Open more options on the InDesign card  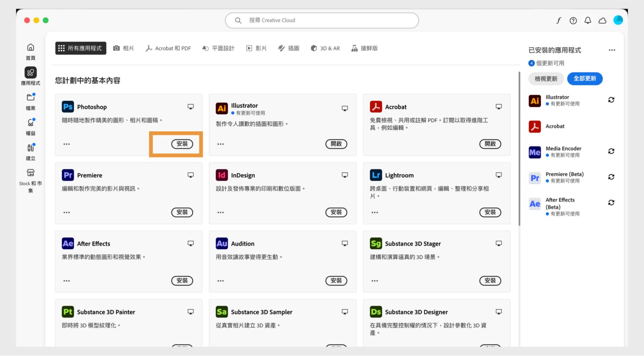click(220, 213)
